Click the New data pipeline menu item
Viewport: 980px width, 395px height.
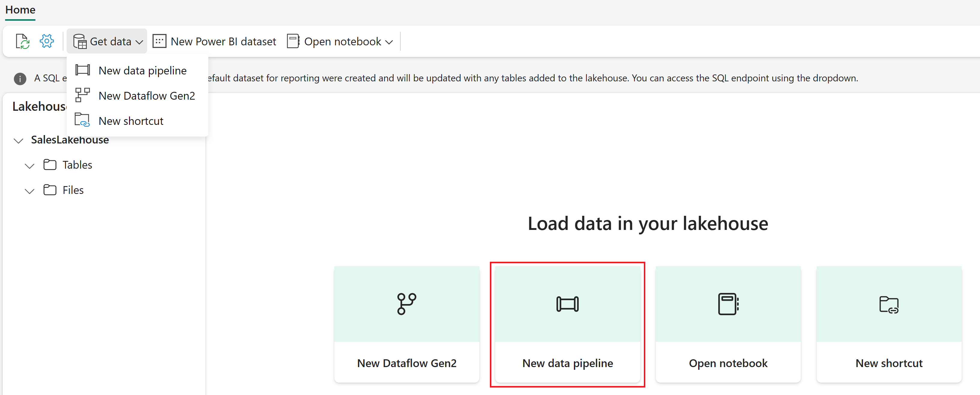click(143, 70)
